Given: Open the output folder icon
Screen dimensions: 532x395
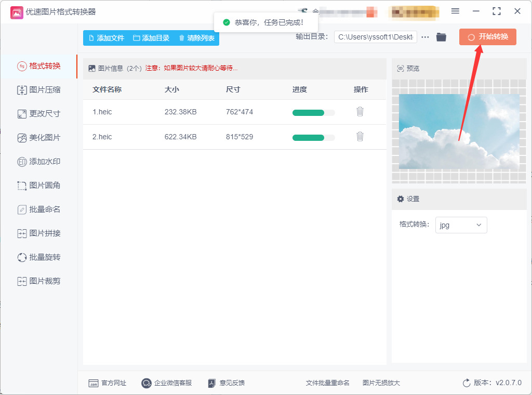Looking at the screenshot, I should point(441,37).
